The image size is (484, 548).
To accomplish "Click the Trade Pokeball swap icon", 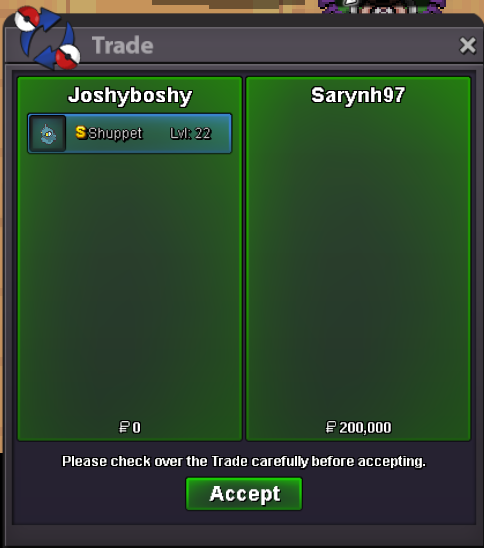I will click(x=47, y=37).
